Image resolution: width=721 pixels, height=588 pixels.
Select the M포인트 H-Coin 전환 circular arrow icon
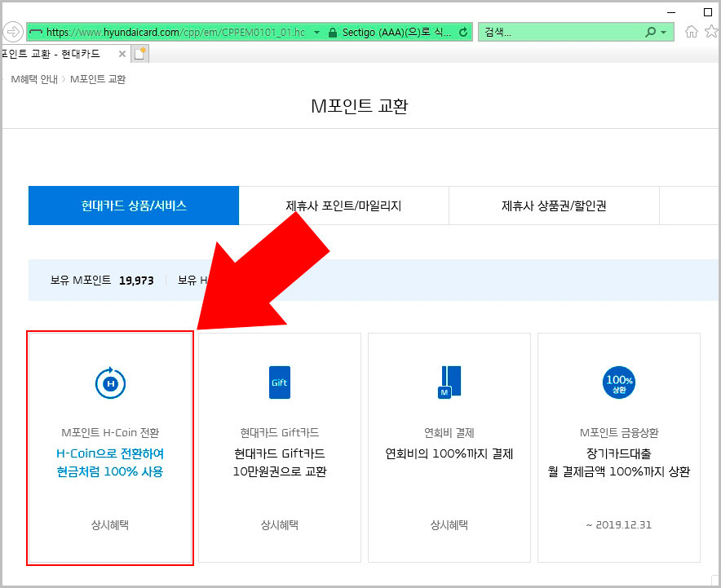click(110, 382)
